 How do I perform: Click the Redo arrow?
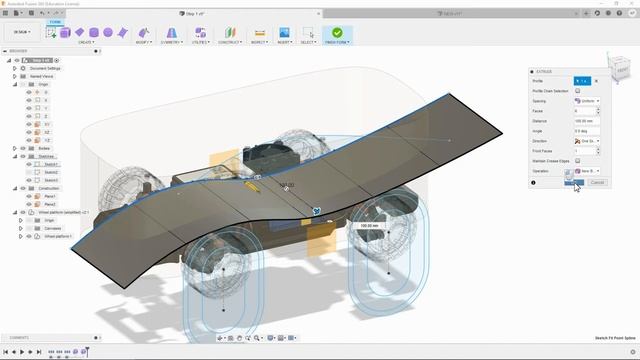point(56,13)
